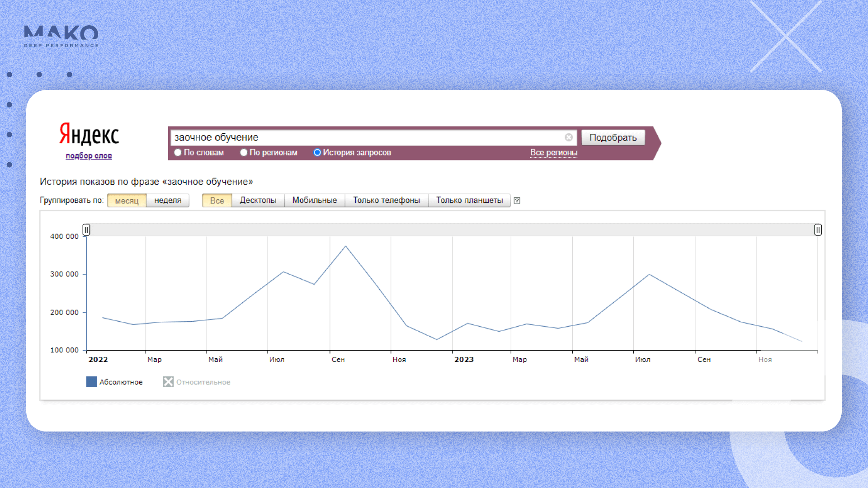Switch to the Десктопы device tab
The width and height of the screenshot is (868, 488).
(x=258, y=200)
